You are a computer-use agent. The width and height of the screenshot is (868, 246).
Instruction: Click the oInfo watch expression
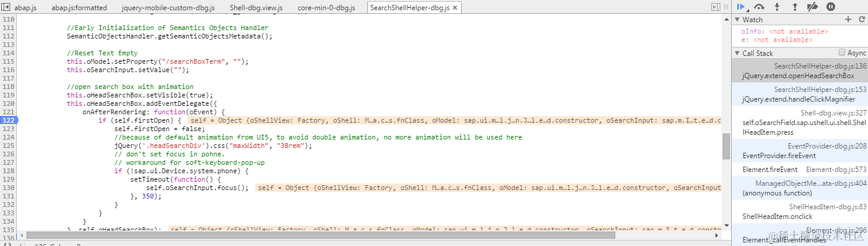[x=785, y=31]
